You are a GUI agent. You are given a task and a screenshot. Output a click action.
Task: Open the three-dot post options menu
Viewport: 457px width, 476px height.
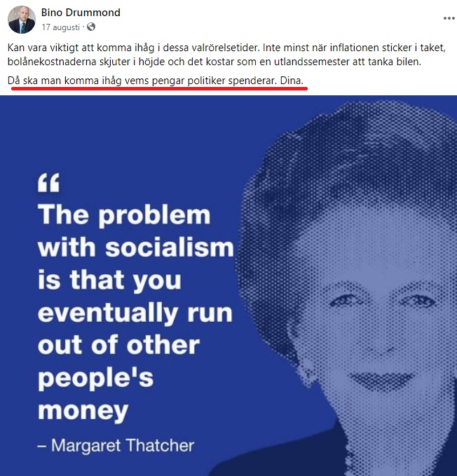(x=449, y=18)
